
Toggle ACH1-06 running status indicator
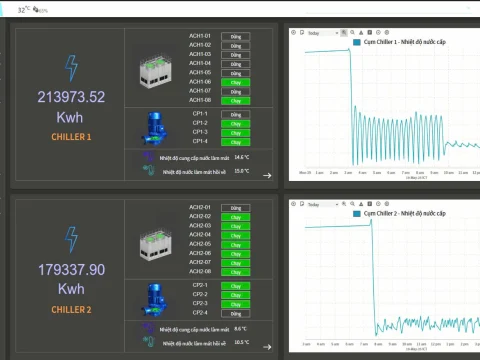(236, 82)
